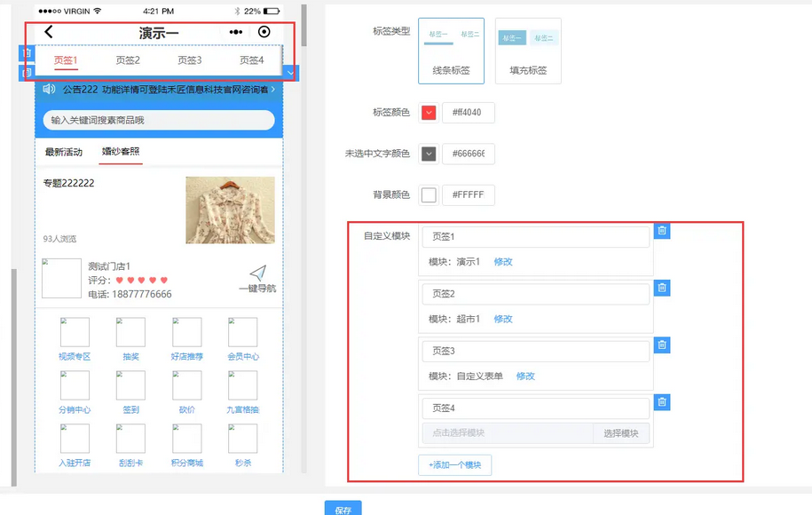Open the 未选中文字颜色 gray color dropdown
This screenshot has width=812, height=515.
(x=429, y=154)
